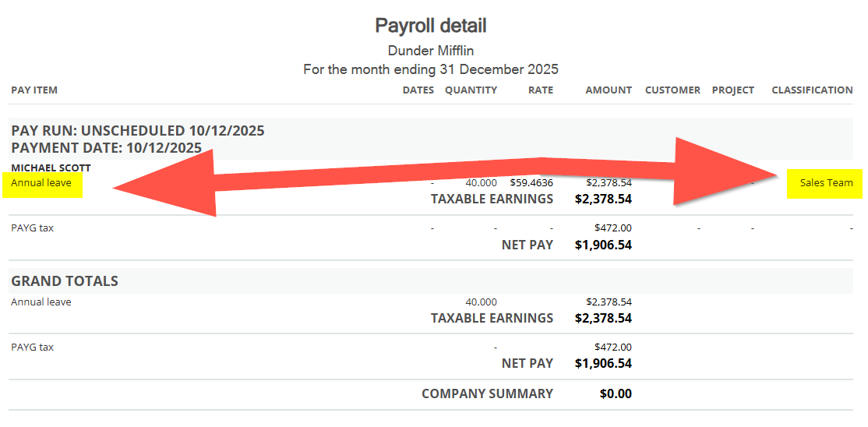Click Grand Totals annual leave amount $2,378.54

pos(609,302)
